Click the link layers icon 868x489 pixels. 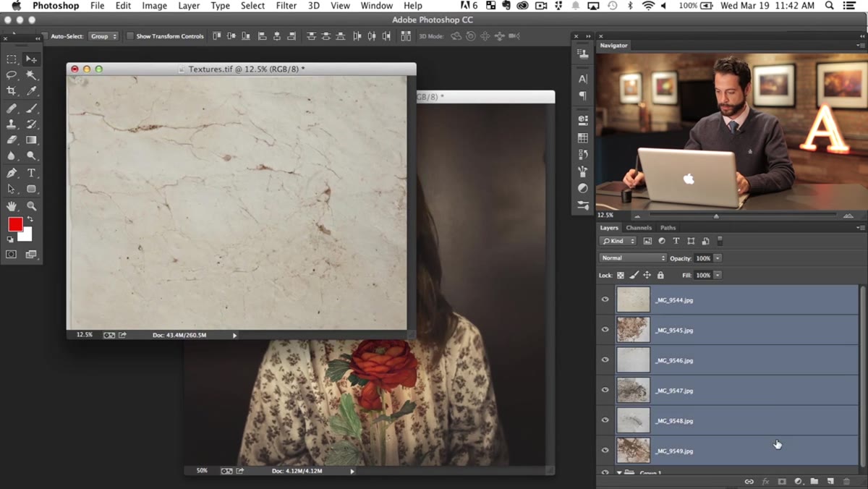pyautogui.click(x=749, y=481)
